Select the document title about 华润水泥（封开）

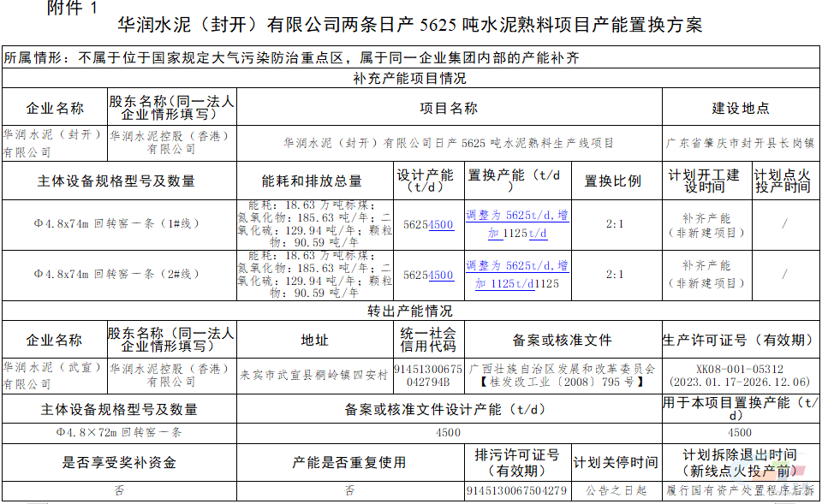409,25
